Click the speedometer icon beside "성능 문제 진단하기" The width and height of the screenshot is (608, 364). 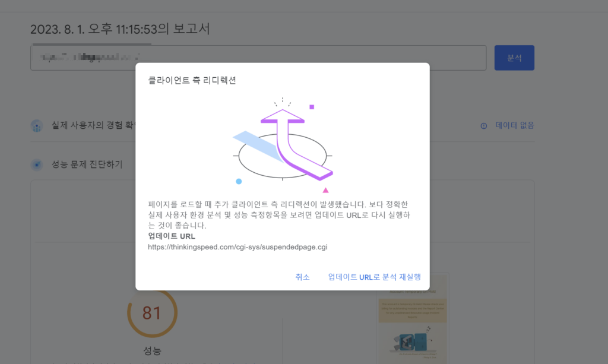37,164
